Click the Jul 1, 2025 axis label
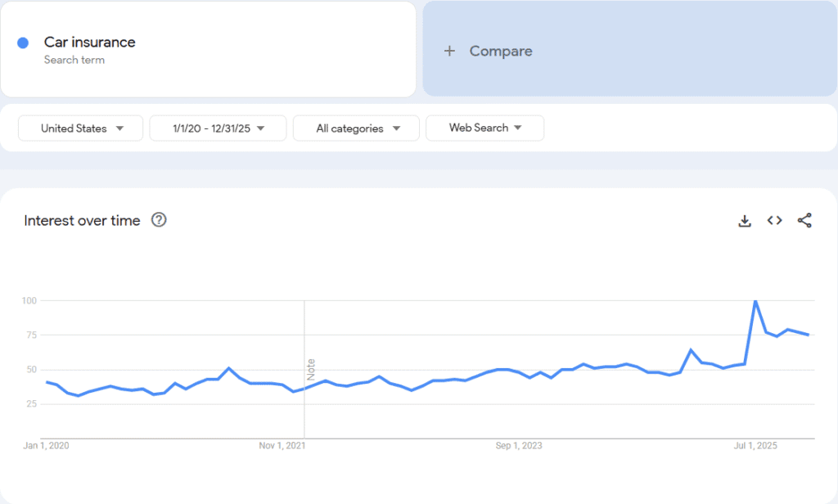The width and height of the screenshot is (838, 504). pyautogui.click(x=755, y=446)
